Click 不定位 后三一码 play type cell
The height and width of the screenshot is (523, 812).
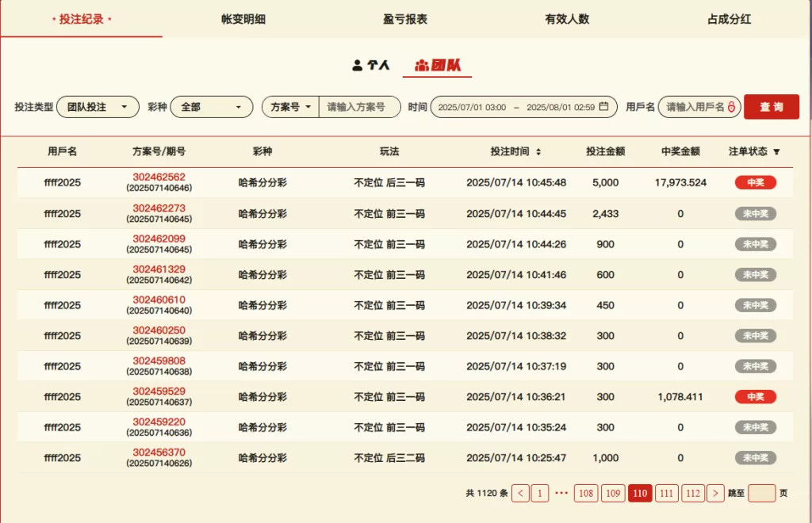pos(389,182)
